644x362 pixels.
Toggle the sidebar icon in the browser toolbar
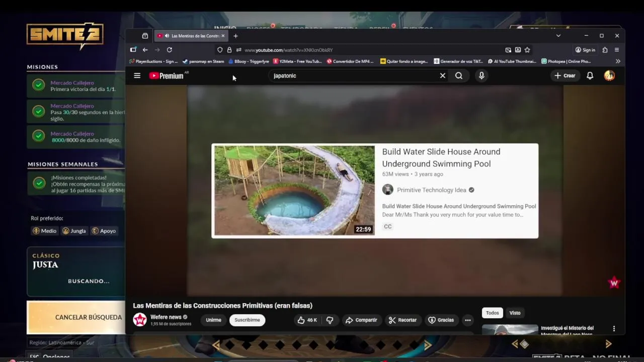(x=133, y=50)
